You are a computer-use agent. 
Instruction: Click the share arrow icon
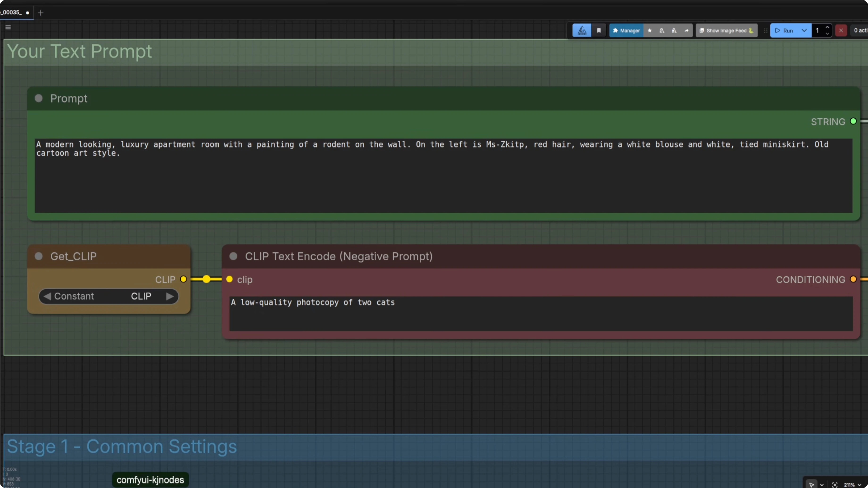pos(686,30)
